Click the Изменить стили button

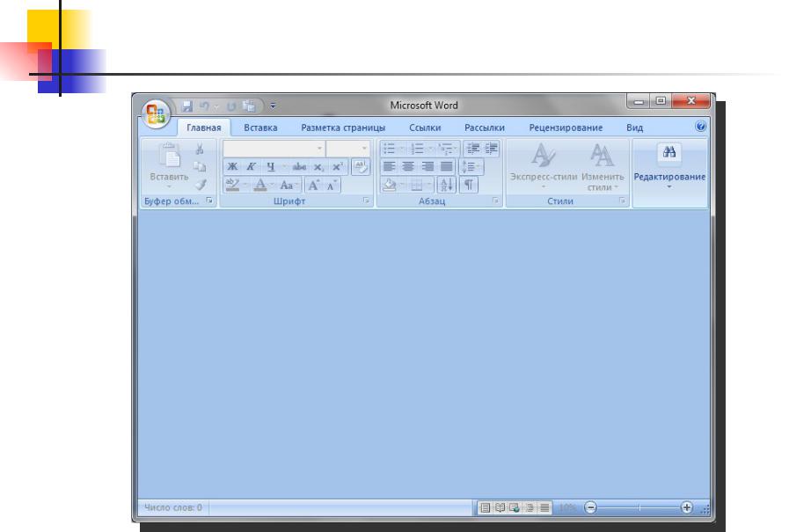click(603, 166)
